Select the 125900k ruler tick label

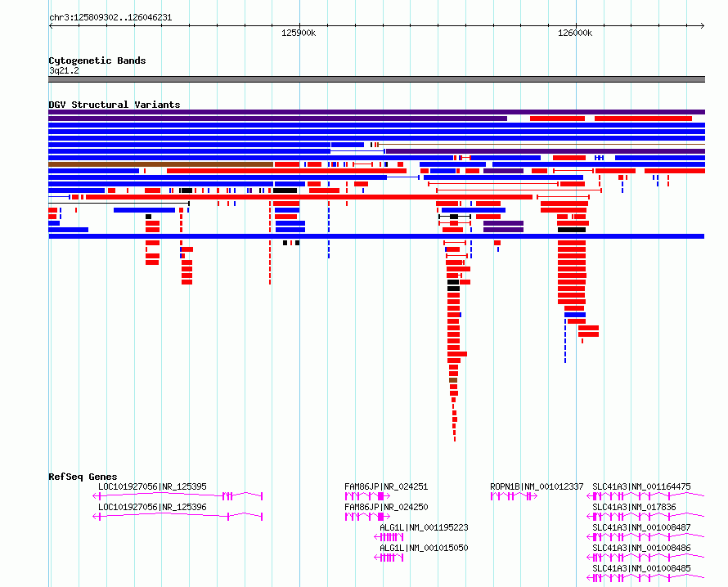(299, 33)
